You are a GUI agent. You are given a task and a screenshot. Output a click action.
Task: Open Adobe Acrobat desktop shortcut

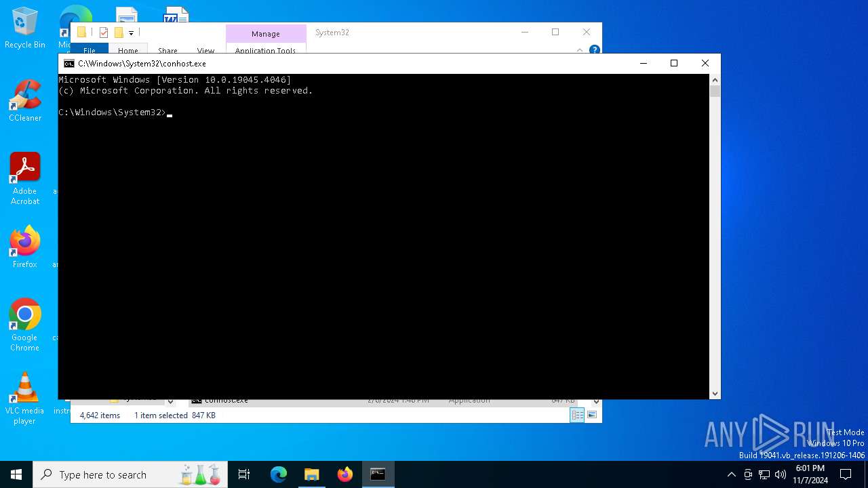point(25,179)
